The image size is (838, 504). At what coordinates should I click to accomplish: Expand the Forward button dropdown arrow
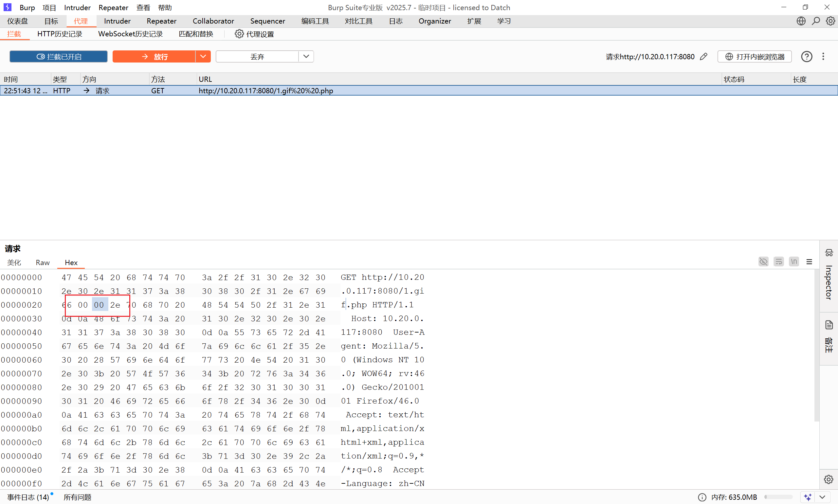coord(203,56)
